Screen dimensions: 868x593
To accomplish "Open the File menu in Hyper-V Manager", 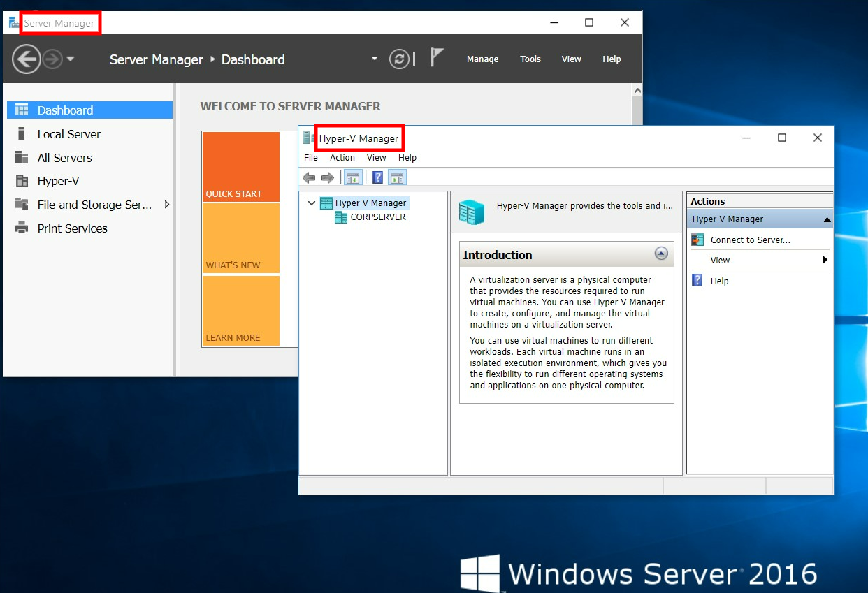I will click(x=311, y=158).
